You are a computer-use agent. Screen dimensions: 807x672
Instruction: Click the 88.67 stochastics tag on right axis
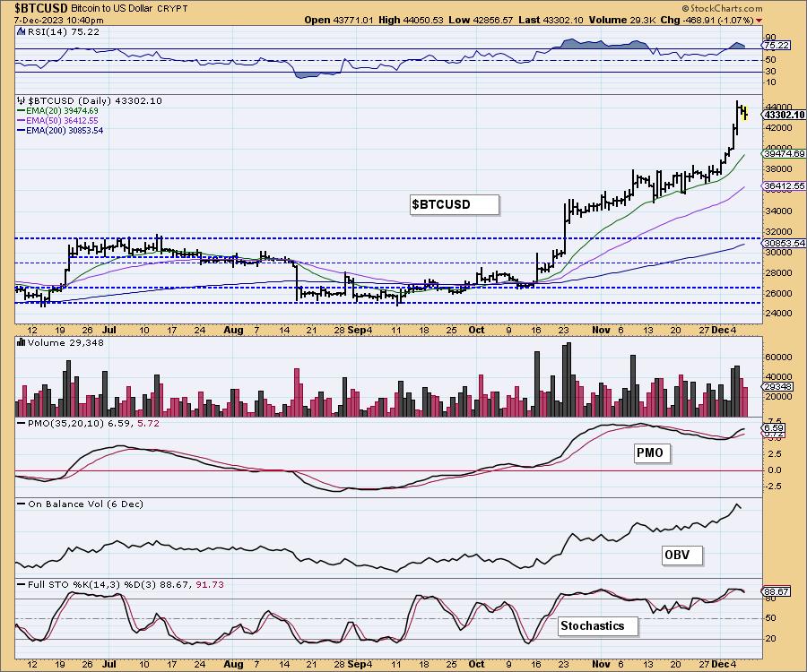777,591
